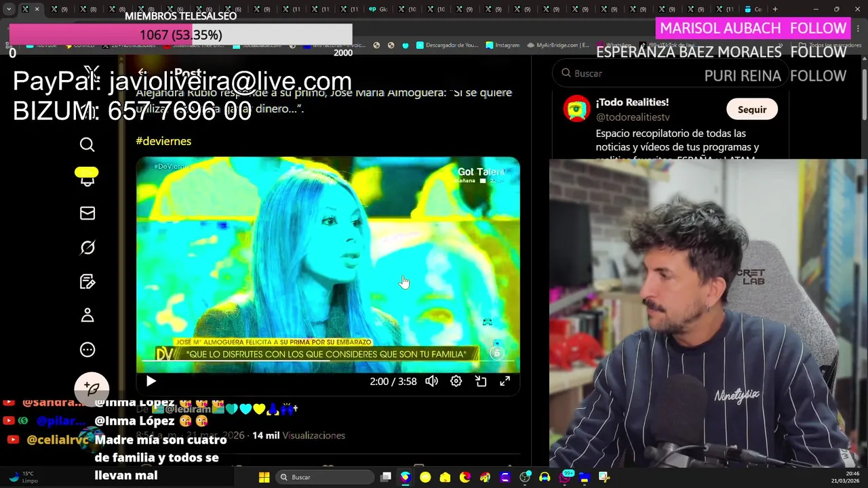Close the active X browser tab
Image resolution: width=868 pixels, height=488 pixels.
[37, 9]
